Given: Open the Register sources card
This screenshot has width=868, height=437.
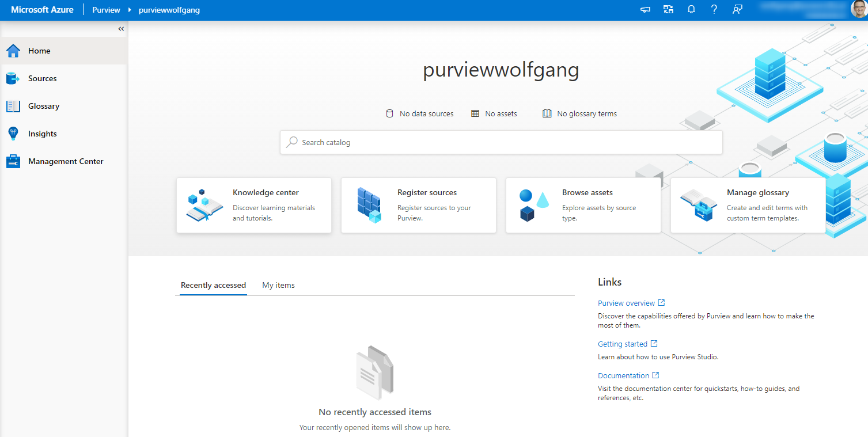Looking at the screenshot, I should [x=419, y=206].
